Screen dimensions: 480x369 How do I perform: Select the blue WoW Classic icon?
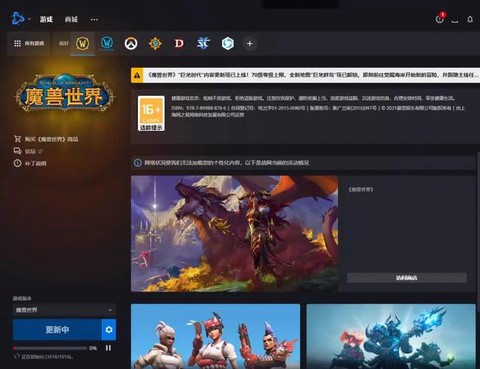tap(107, 43)
